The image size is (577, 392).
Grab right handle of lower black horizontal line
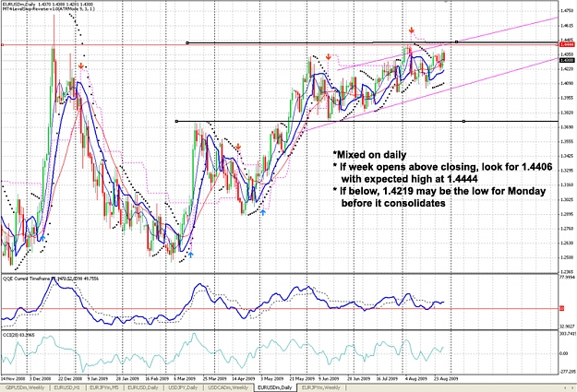tap(463, 122)
